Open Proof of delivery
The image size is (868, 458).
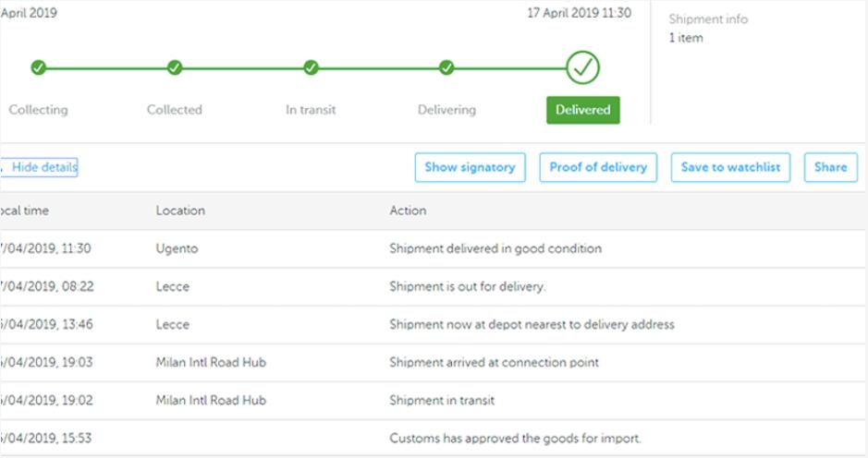click(x=598, y=168)
